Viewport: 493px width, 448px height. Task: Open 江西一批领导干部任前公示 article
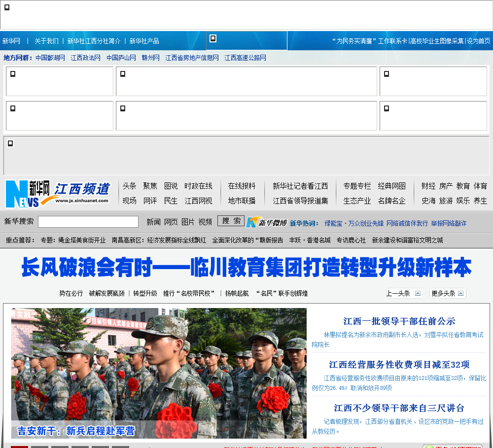399,321
